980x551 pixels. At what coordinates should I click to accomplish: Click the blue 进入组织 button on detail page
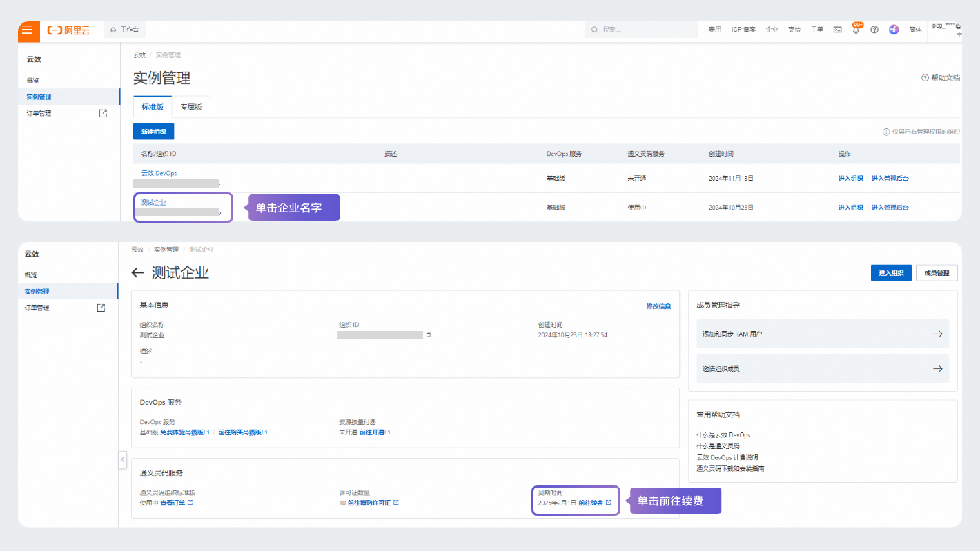891,273
